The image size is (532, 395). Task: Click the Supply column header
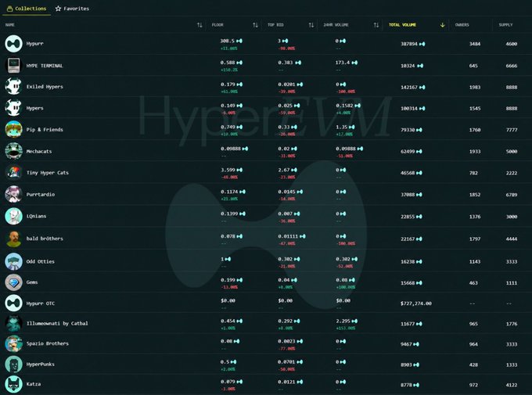[x=505, y=25]
